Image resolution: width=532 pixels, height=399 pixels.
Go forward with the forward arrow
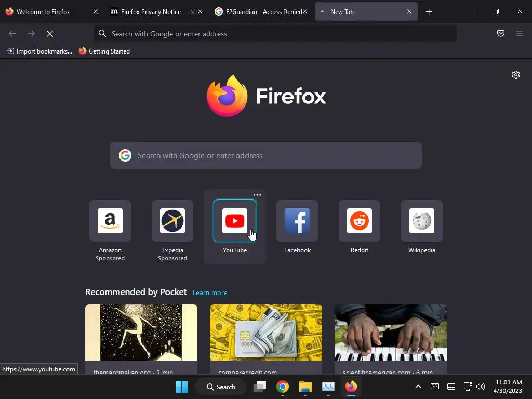[x=31, y=34]
